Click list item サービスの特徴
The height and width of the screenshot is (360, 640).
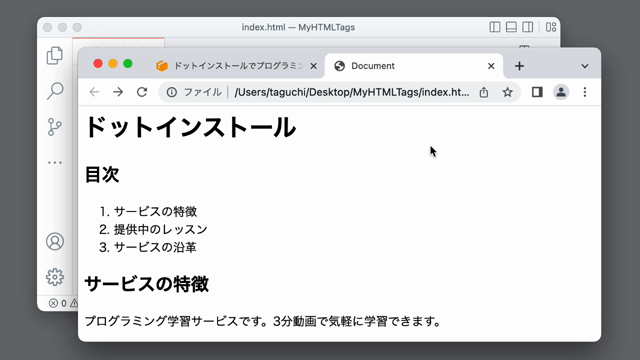[155, 211]
